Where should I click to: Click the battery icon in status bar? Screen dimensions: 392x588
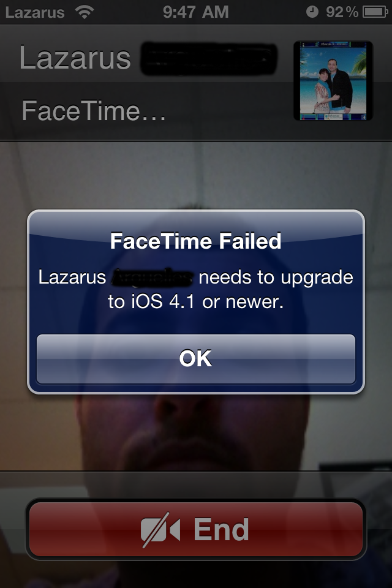pyautogui.click(x=375, y=12)
